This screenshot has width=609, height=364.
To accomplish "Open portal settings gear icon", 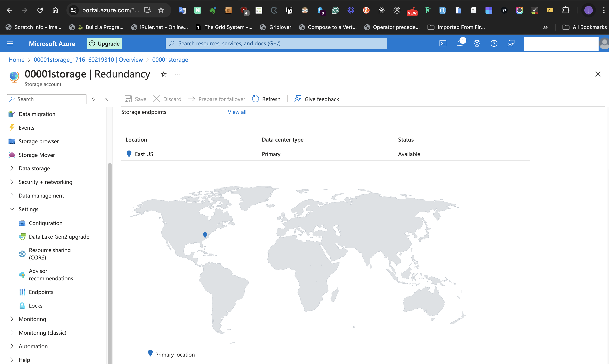I will [x=477, y=43].
